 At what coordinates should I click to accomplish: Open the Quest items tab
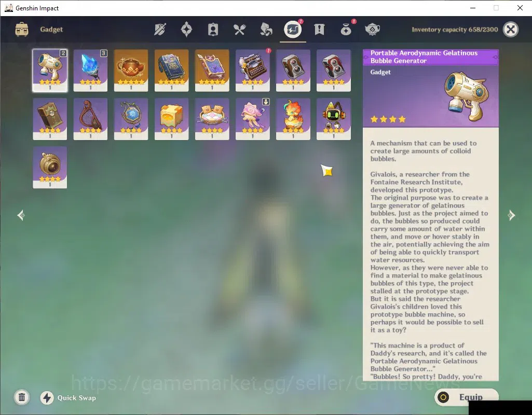click(319, 30)
